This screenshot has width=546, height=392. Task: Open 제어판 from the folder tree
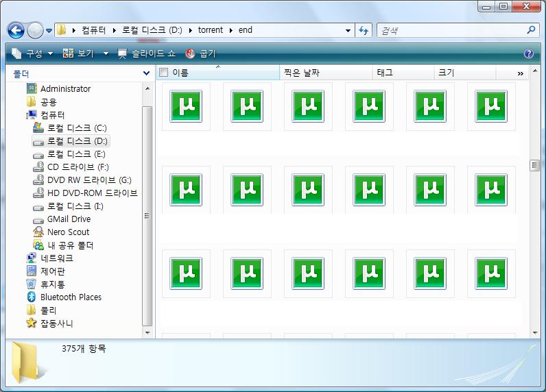[x=46, y=271]
